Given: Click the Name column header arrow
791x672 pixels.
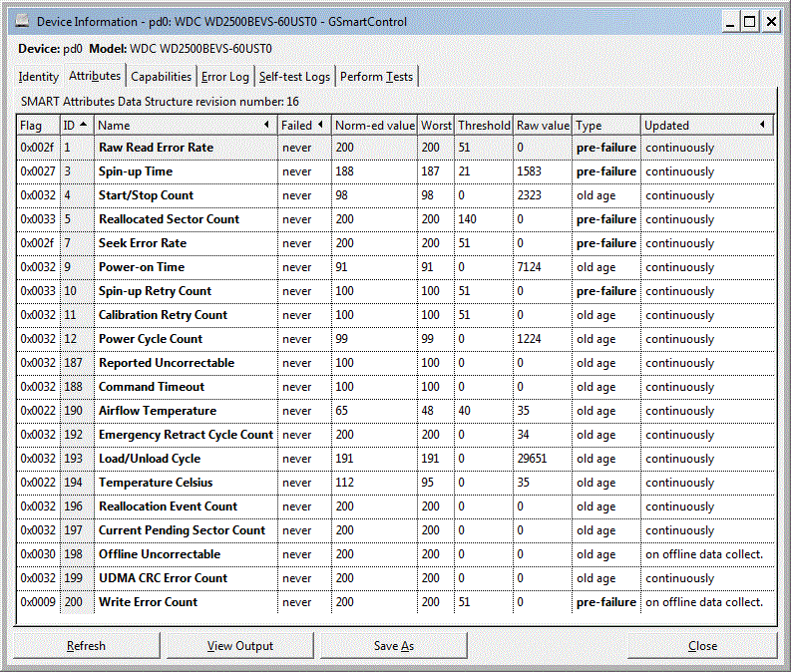Looking at the screenshot, I should tap(266, 125).
